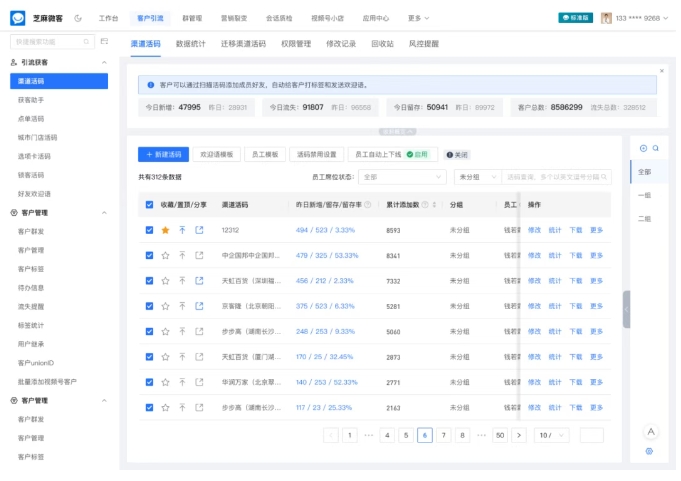Open 活码禁用设置
This screenshot has height=481, width=681.
[x=316, y=155]
